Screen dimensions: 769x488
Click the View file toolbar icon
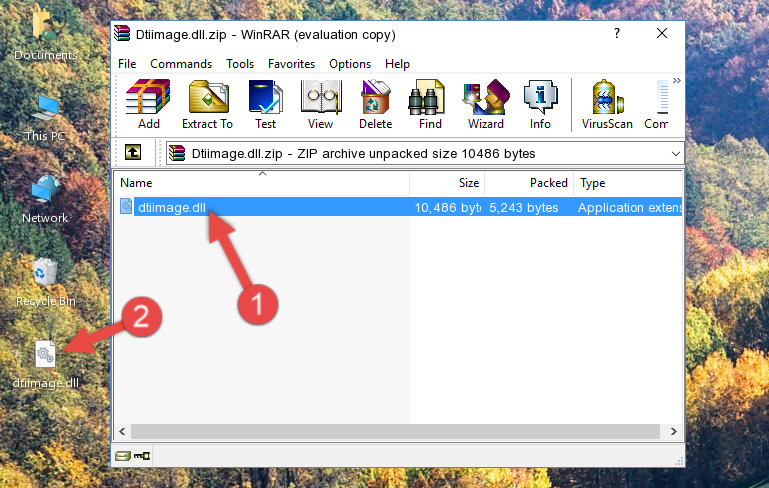[x=321, y=97]
